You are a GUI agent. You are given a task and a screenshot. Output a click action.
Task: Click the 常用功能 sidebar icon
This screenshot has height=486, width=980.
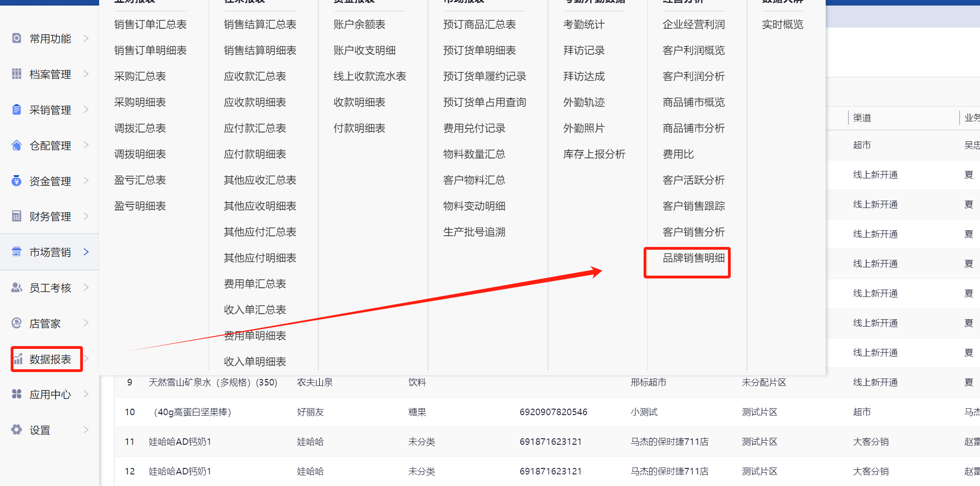click(x=17, y=38)
